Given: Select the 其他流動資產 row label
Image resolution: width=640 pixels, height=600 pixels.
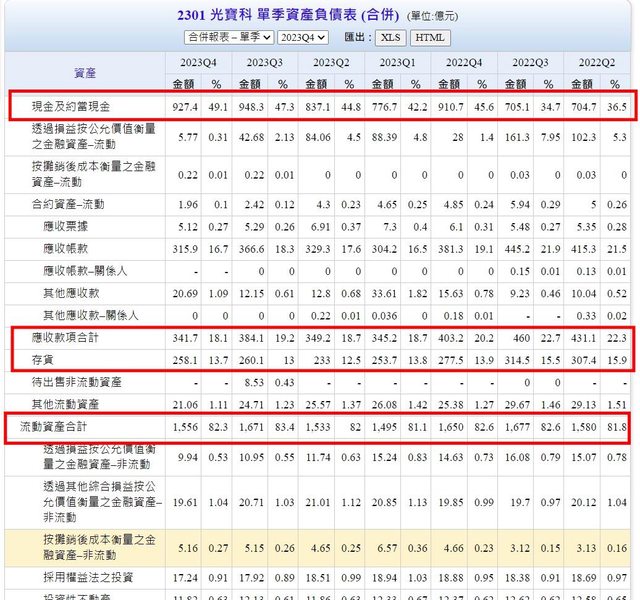Looking at the screenshot, I should [x=66, y=403].
